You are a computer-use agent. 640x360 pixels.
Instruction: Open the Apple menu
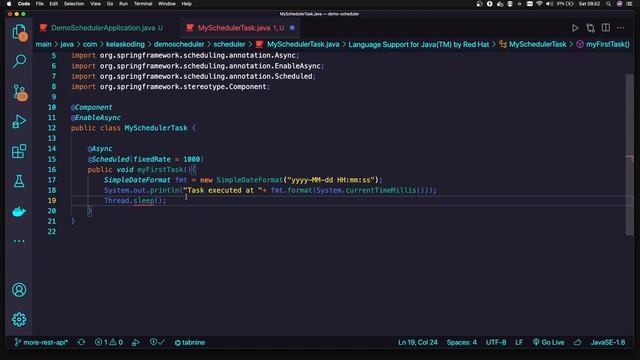[x=9, y=4]
